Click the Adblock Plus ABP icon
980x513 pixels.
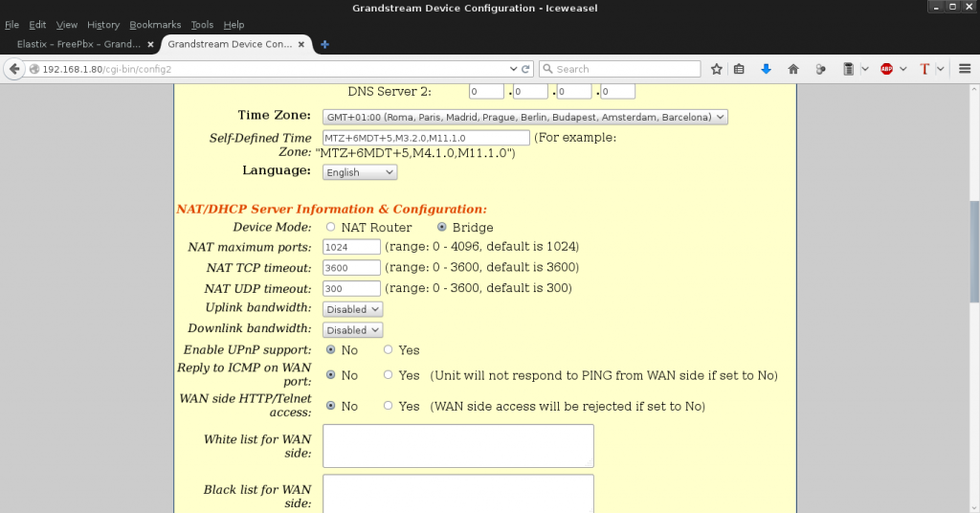(x=886, y=69)
